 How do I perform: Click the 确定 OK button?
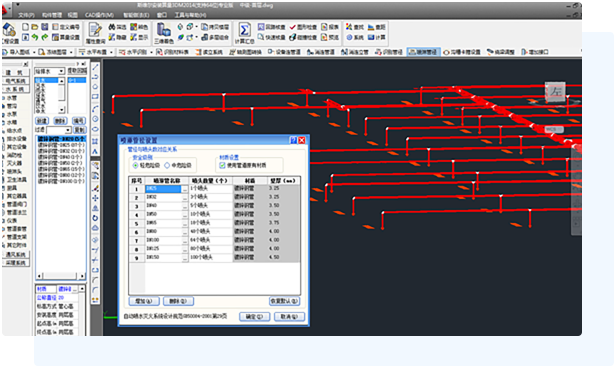tap(255, 317)
